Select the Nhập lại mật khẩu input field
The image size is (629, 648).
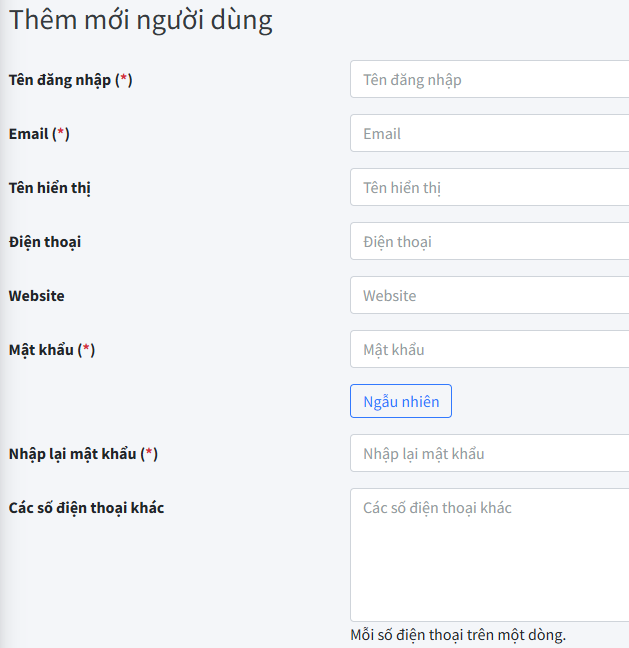(x=490, y=454)
